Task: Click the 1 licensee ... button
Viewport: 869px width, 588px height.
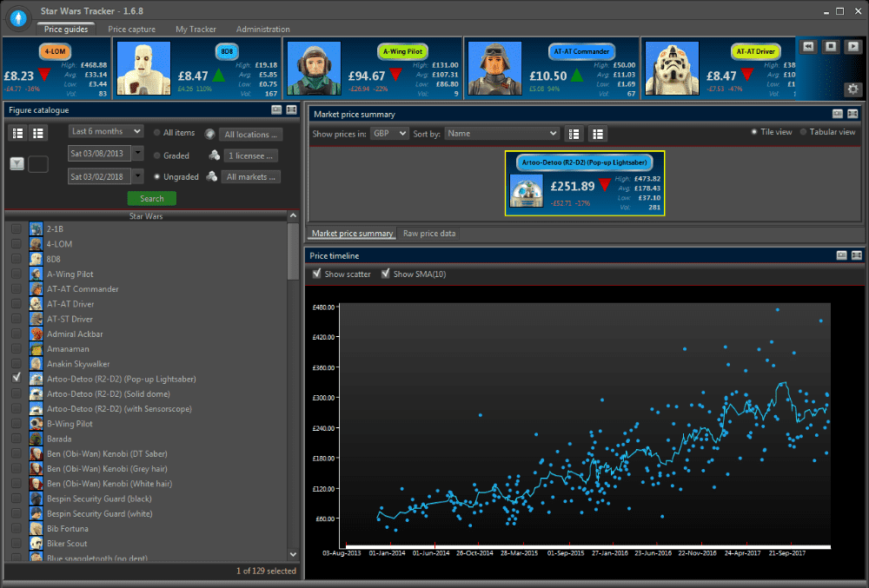Action: coord(250,155)
